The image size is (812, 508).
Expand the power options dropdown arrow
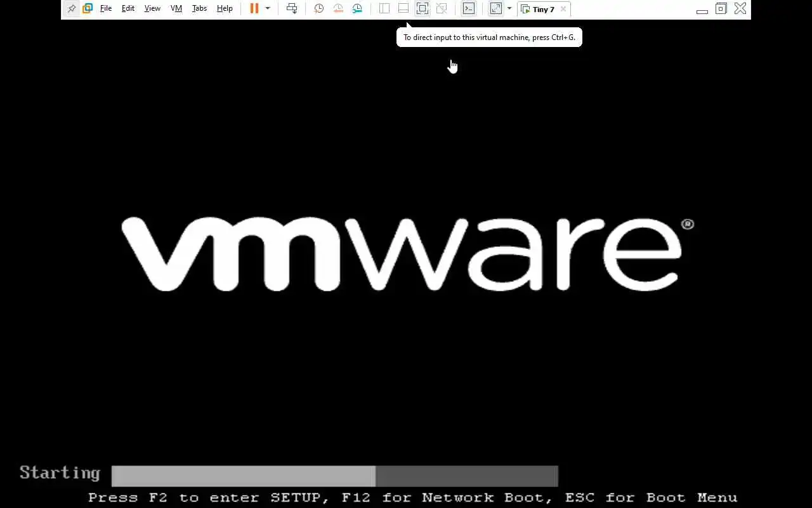pyautogui.click(x=268, y=9)
